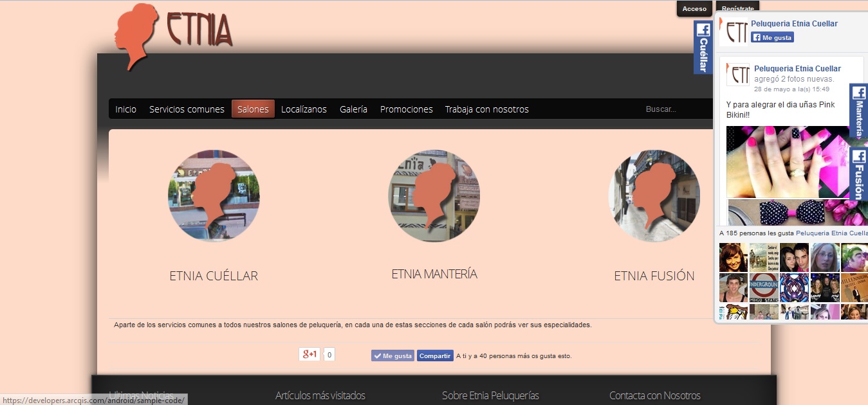Open the Servicios comunes menu

coord(187,109)
